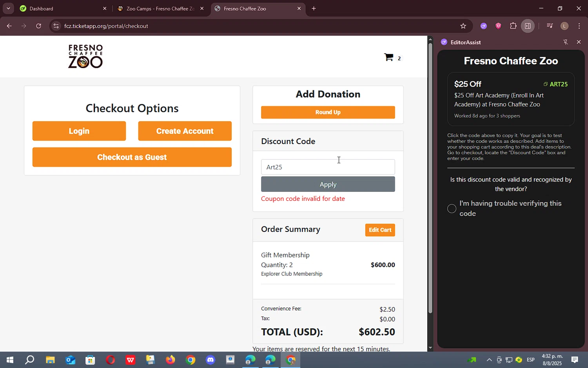Image resolution: width=588 pixels, height=368 pixels.
Task: Open the notification center icon
Action: (x=575, y=360)
